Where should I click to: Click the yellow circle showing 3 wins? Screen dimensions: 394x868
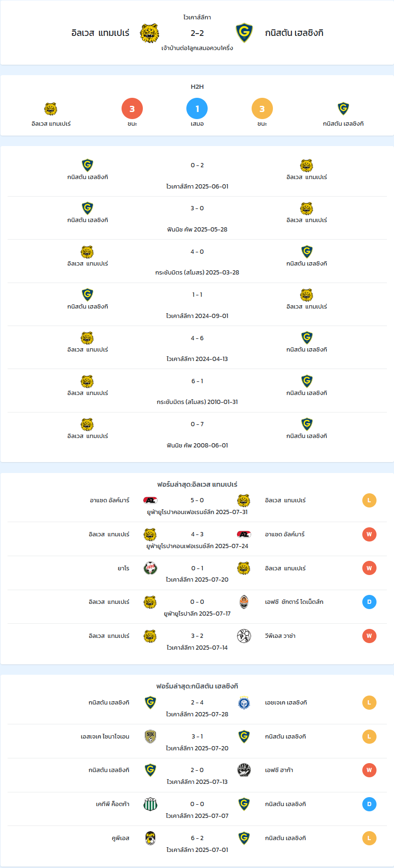[262, 109]
